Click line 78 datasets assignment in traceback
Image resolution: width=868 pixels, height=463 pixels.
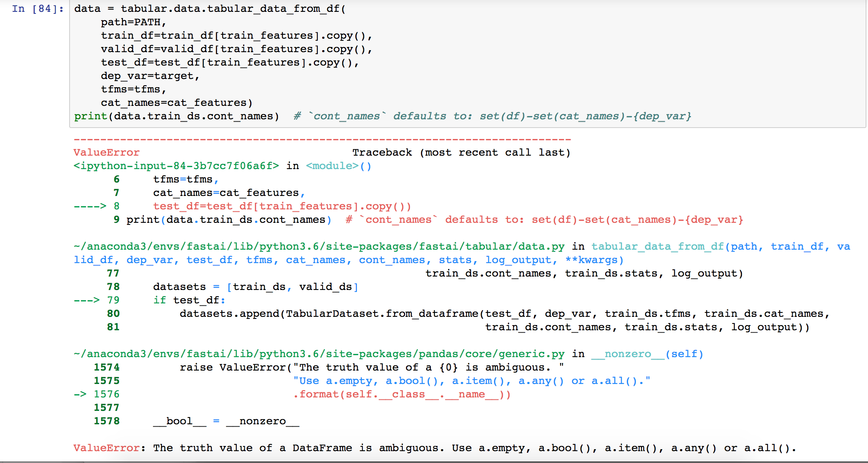pyautogui.click(x=255, y=287)
